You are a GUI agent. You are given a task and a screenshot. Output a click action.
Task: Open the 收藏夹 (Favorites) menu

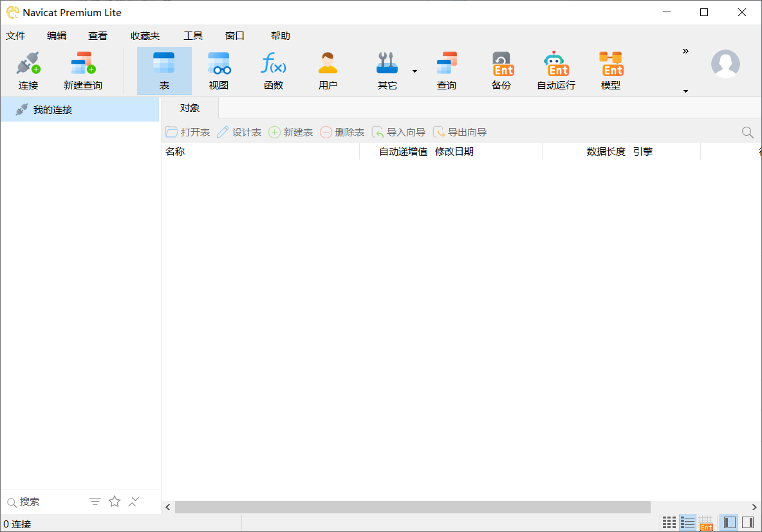click(145, 36)
